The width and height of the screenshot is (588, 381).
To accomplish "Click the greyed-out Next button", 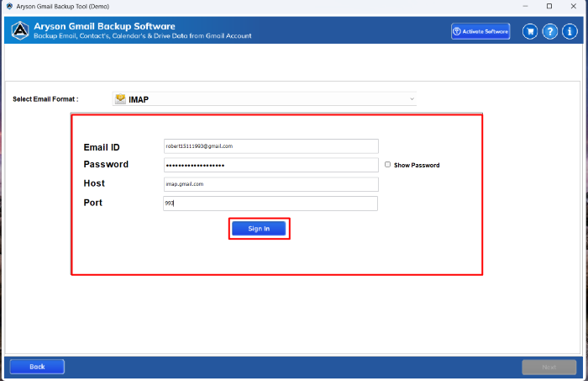I will [x=549, y=367].
